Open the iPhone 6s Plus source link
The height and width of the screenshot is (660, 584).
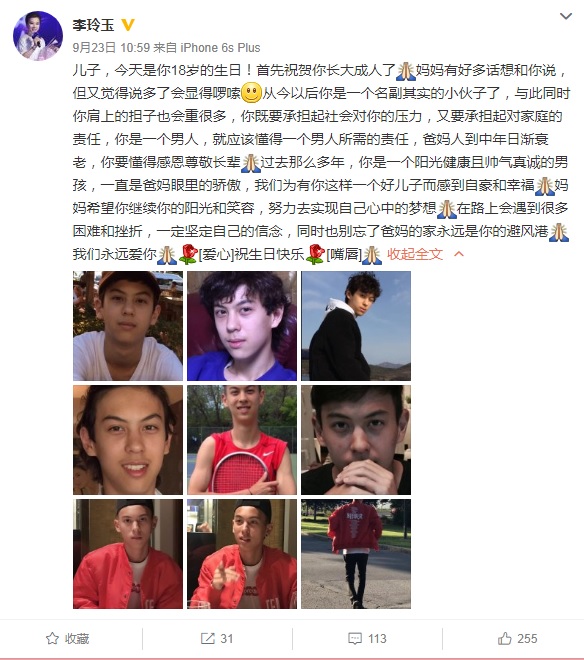click(220, 48)
